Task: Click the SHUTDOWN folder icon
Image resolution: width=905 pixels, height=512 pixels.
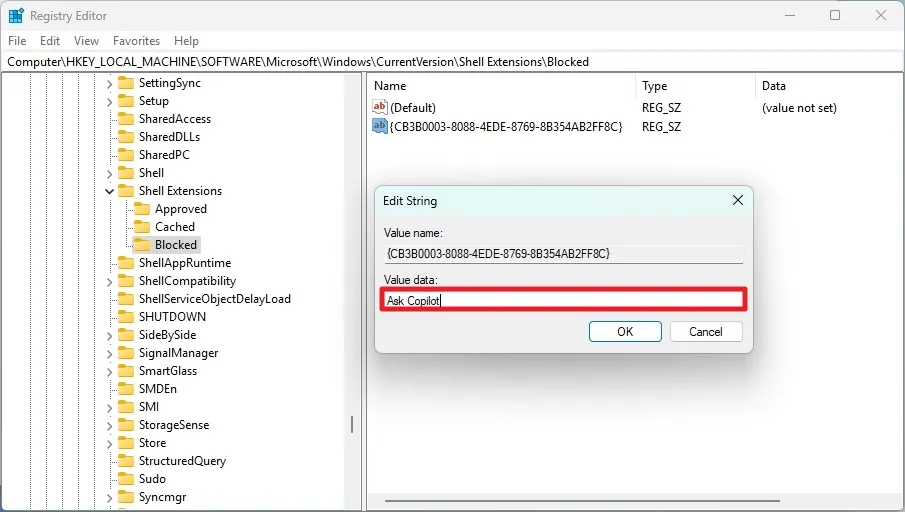Action: coord(126,317)
